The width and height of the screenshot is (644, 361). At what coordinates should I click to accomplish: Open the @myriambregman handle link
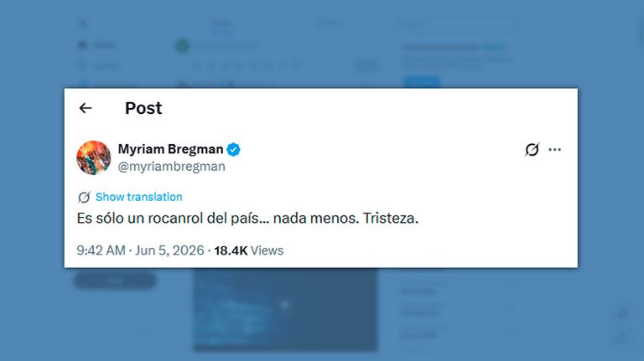point(171,167)
